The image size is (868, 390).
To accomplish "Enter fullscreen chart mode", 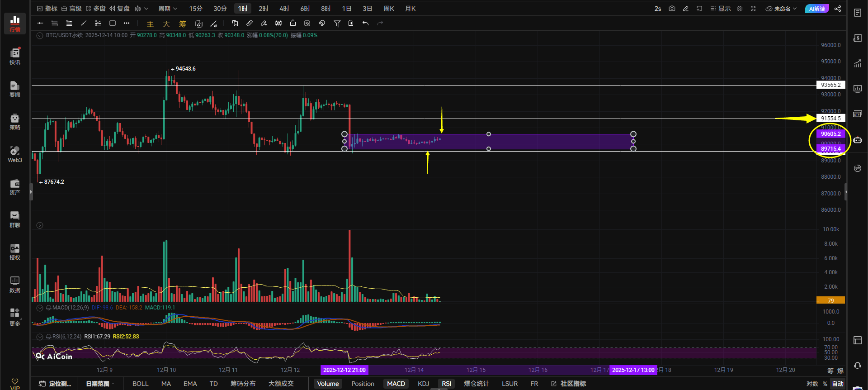I will [753, 9].
